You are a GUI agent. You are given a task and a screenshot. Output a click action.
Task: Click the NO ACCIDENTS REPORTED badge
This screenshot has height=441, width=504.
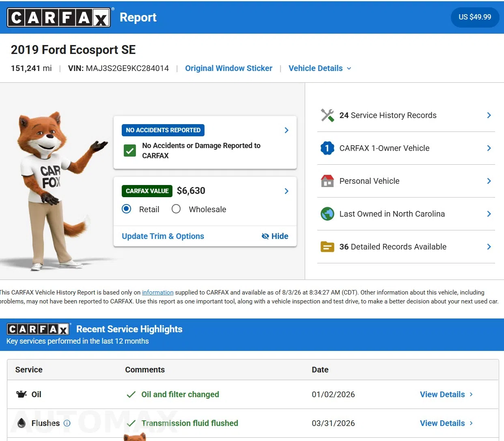point(163,130)
